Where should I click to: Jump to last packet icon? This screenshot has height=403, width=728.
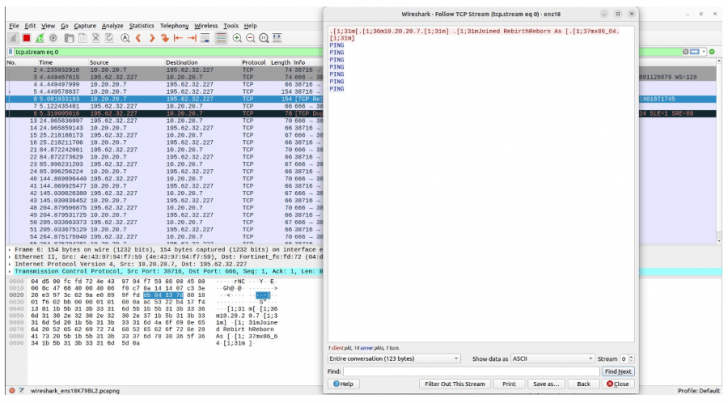(192, 38)
